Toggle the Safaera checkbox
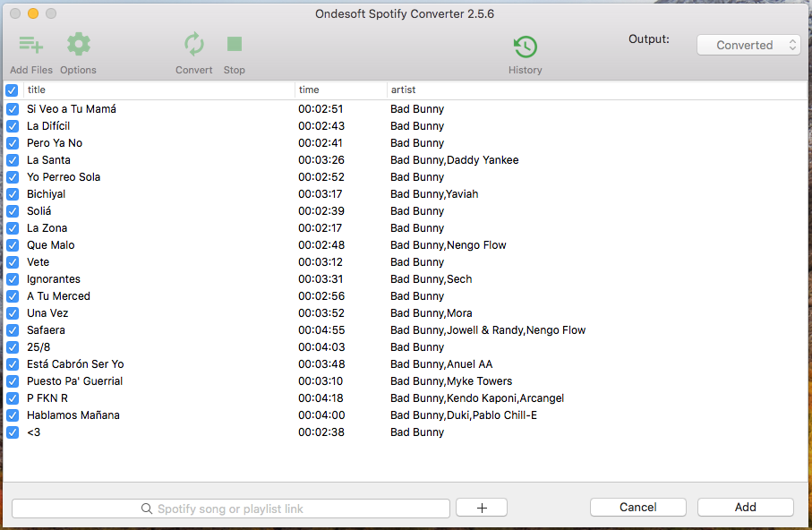This screenshot has width=812, height=530. point(13,330)
